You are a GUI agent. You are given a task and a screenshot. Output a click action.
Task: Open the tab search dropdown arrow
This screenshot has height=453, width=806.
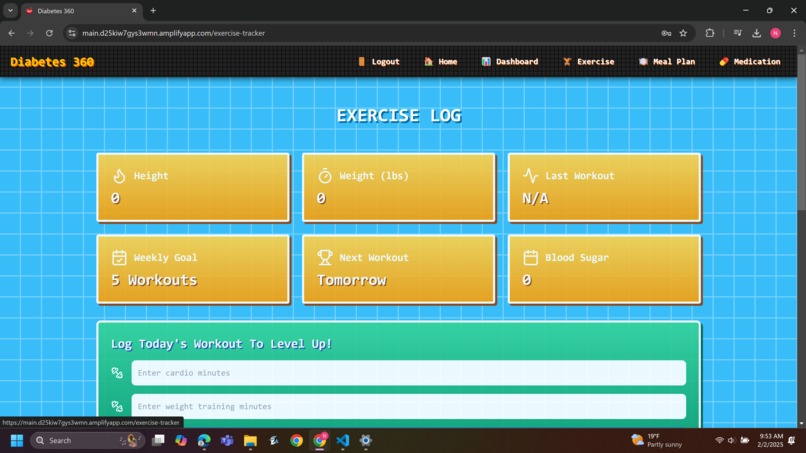point(10,10)
